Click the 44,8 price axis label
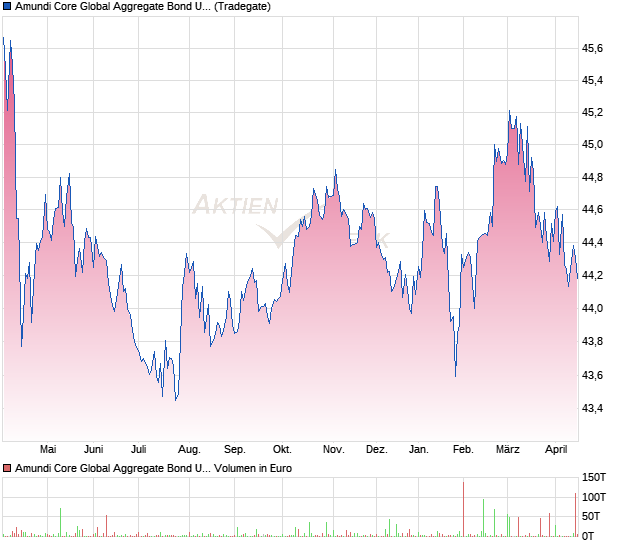Image resolution: width=620 pixels, height=546 pixels. (x=592, y=177)
